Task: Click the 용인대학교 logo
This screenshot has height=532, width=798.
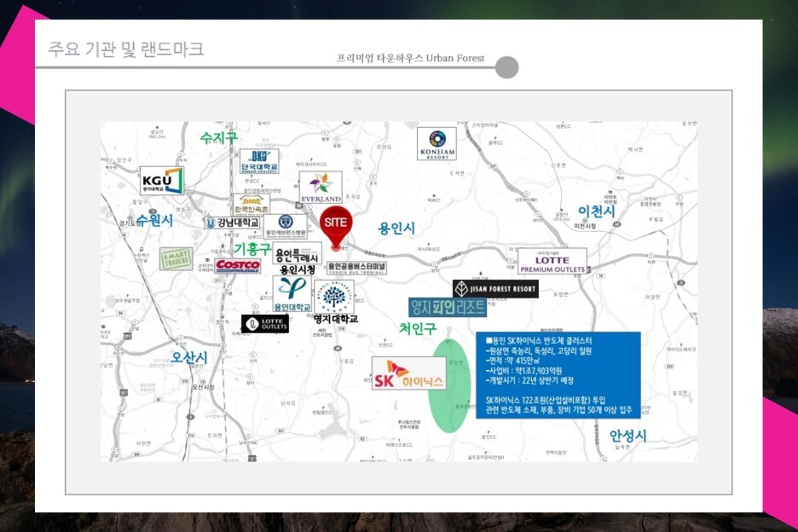Action: click(292, 294)
